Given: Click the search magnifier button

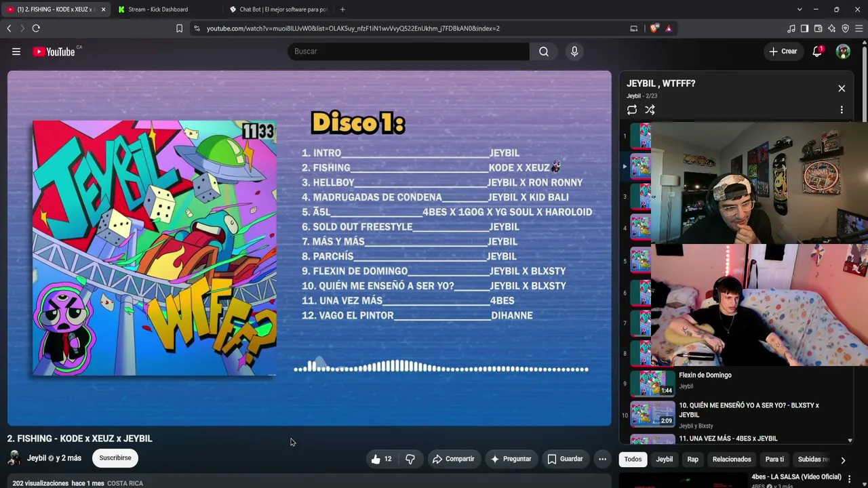Looking at the screenshot, I should point(544,52).
